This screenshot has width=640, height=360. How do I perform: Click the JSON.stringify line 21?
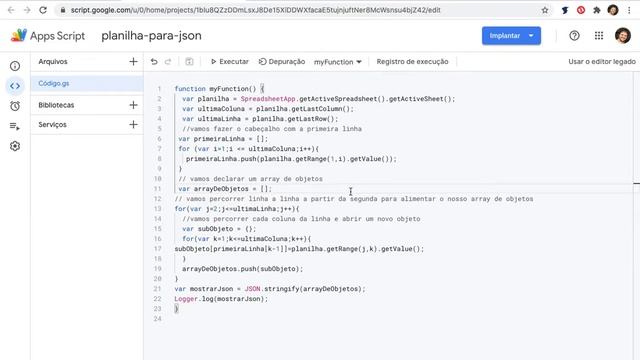[x=270, y=289]
